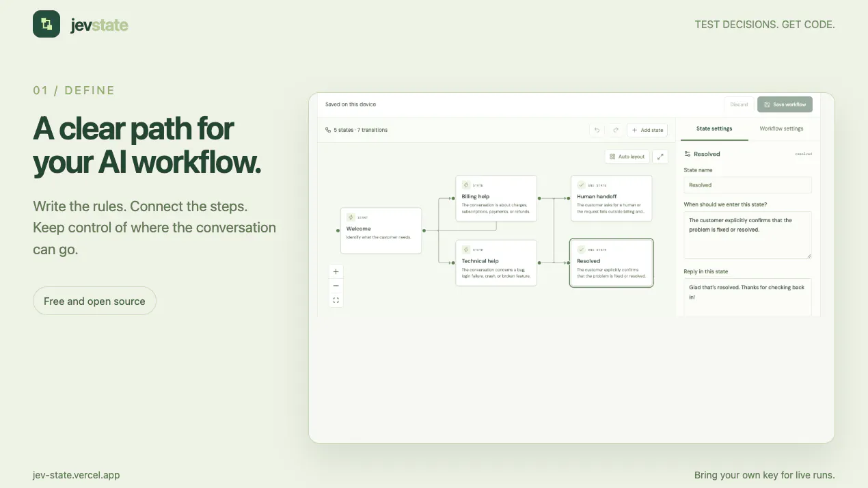Click the Welcome start state icon
Image resolution: width=868 pixels, height=488 pixels.
click(x=351, y=217)
